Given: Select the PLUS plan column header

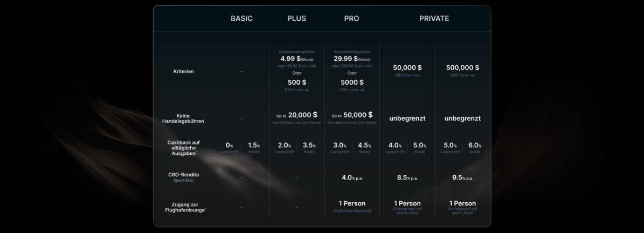Looking at the screenshot, I should pos(296,18).
